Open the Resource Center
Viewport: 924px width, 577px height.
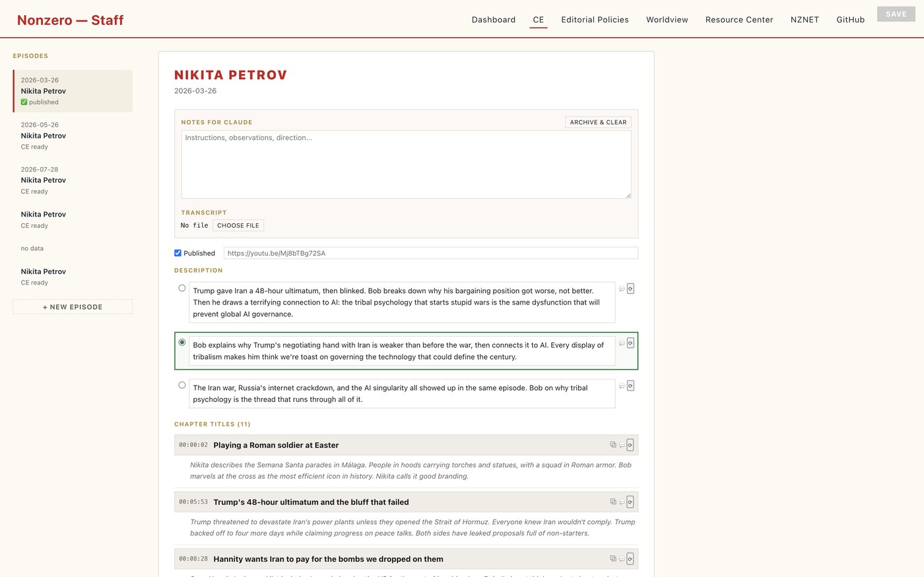click(x=739, y=20)
